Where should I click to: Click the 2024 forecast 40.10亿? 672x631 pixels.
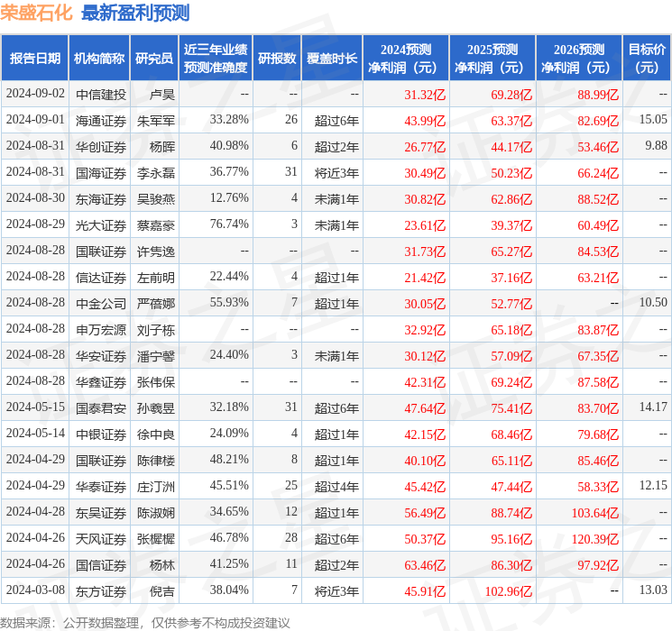pos(425,460)
